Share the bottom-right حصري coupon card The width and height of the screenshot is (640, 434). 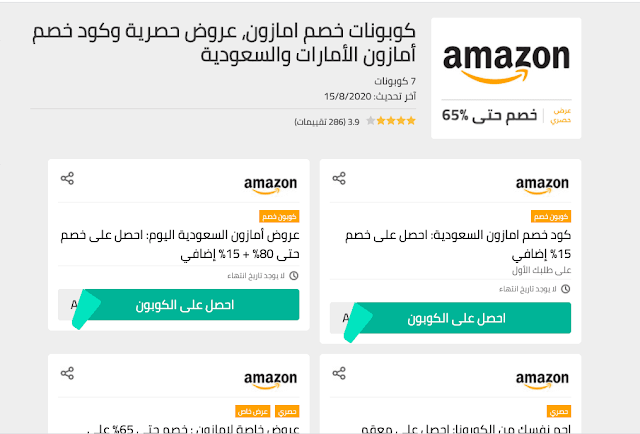point(339,374)
